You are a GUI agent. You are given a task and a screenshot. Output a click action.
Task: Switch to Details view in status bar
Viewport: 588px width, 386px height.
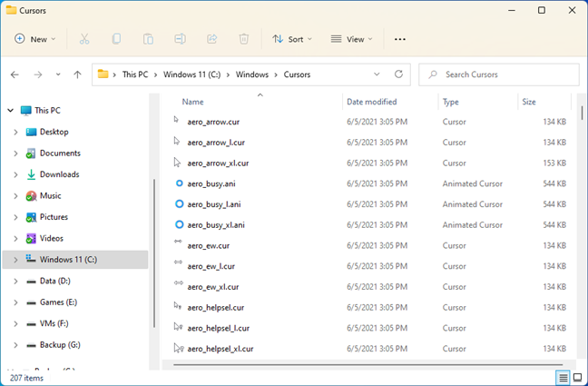tap(563, 378)
